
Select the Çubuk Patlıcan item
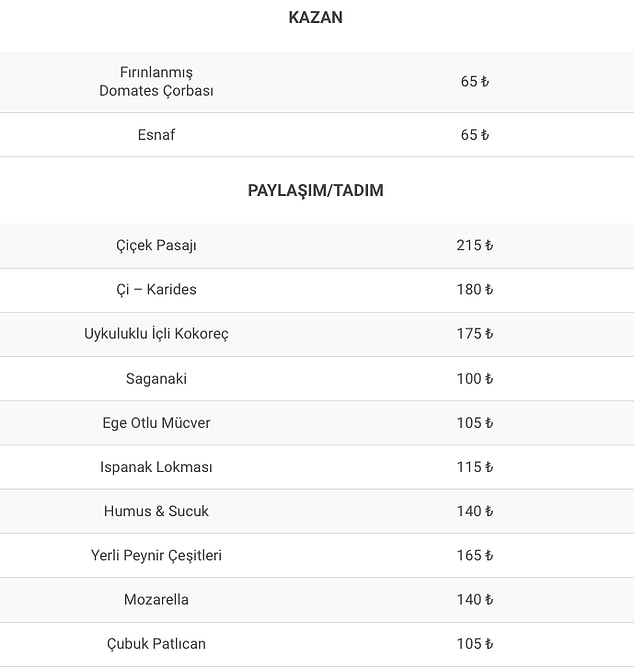156,643
